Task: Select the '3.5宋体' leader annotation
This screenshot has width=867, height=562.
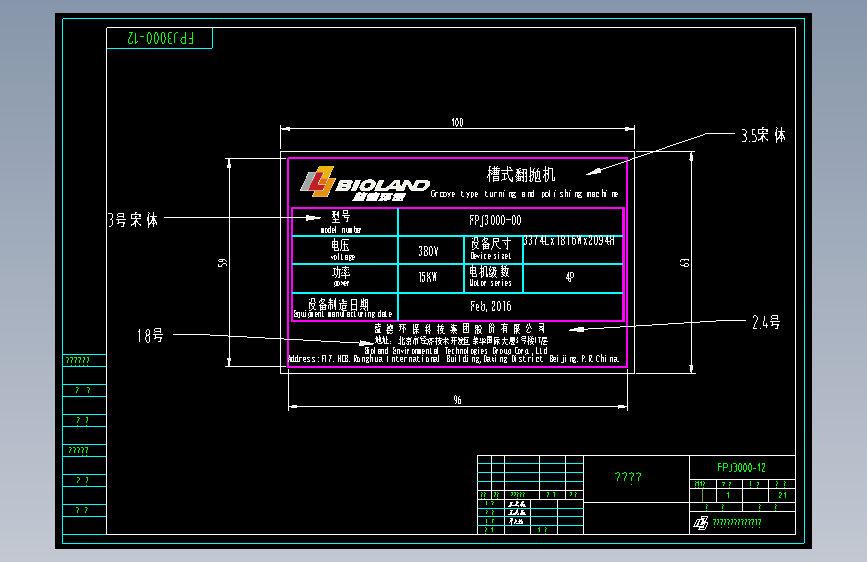Action: tap(764, 136)
